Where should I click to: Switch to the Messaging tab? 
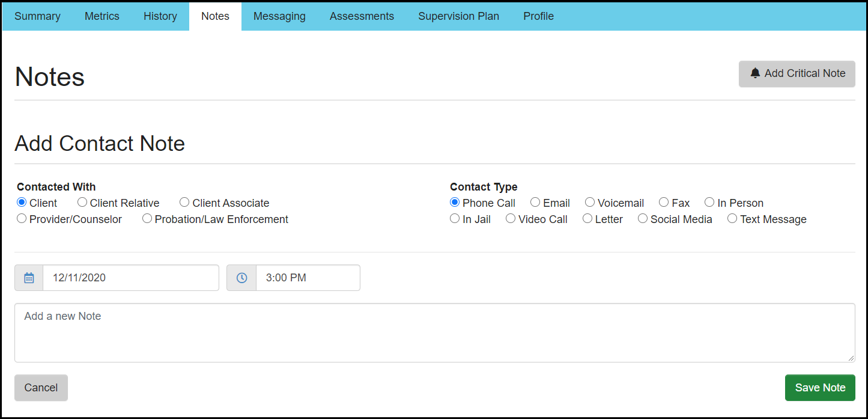pos(279,16)
